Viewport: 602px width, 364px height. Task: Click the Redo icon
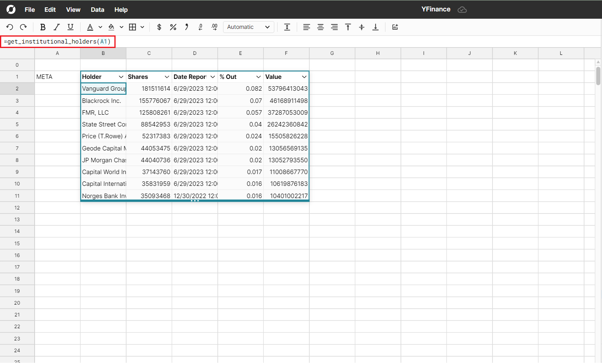point(23,27)
